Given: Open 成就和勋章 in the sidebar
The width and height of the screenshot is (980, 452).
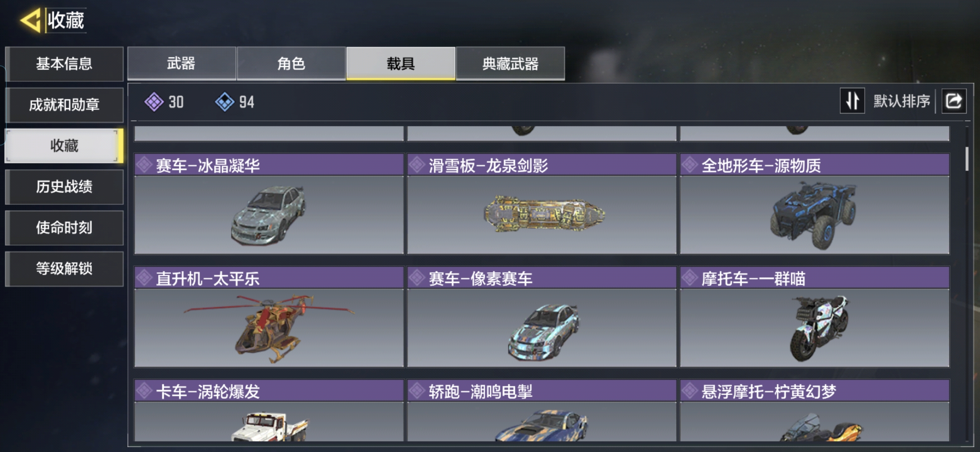Looking at the screenshot, I should [x=64, y=105].
